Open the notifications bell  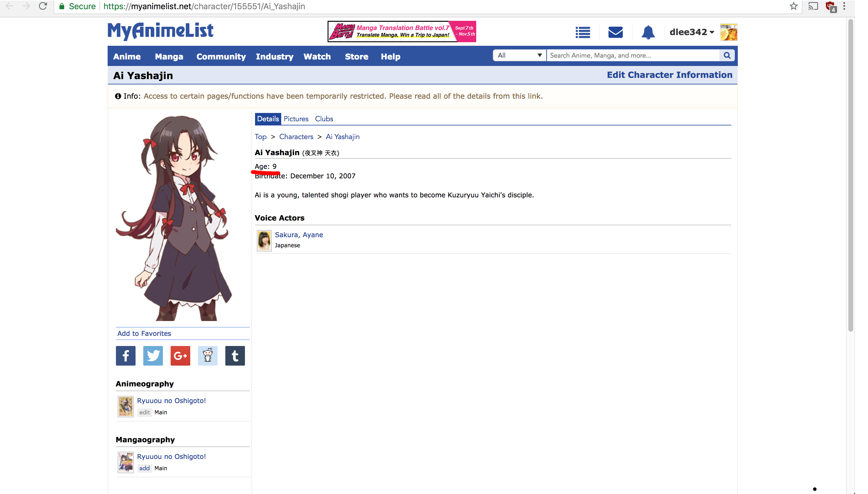(648, 32)
